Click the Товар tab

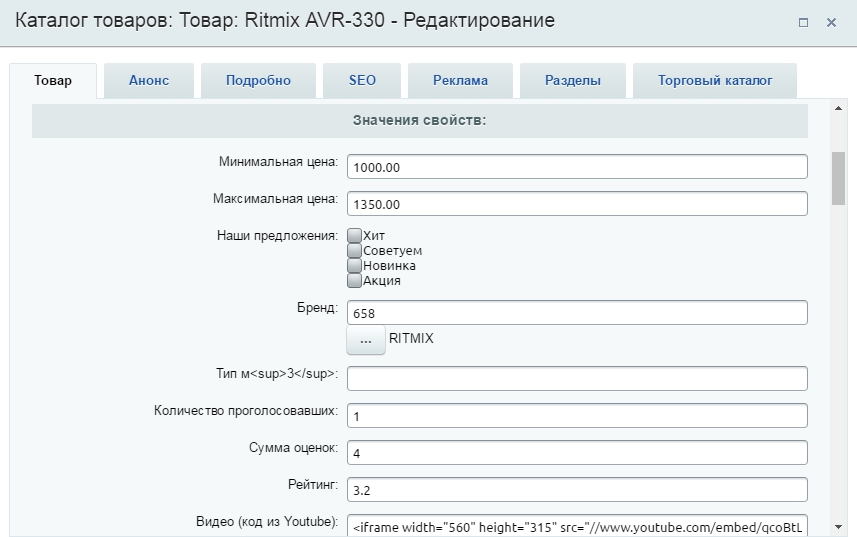(53, 81)
